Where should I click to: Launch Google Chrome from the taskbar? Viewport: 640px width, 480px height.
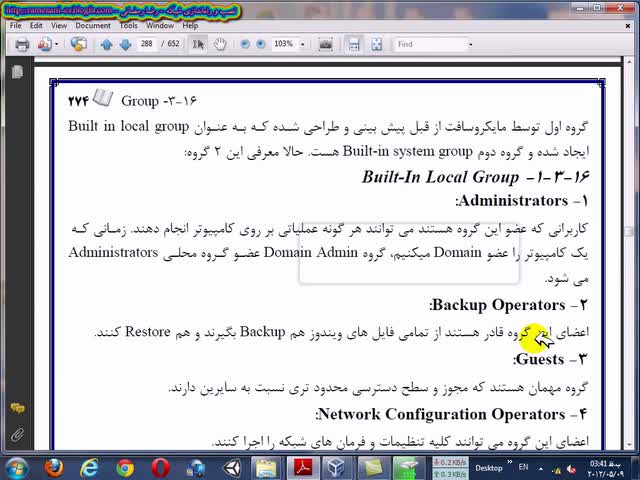point(125,468)
